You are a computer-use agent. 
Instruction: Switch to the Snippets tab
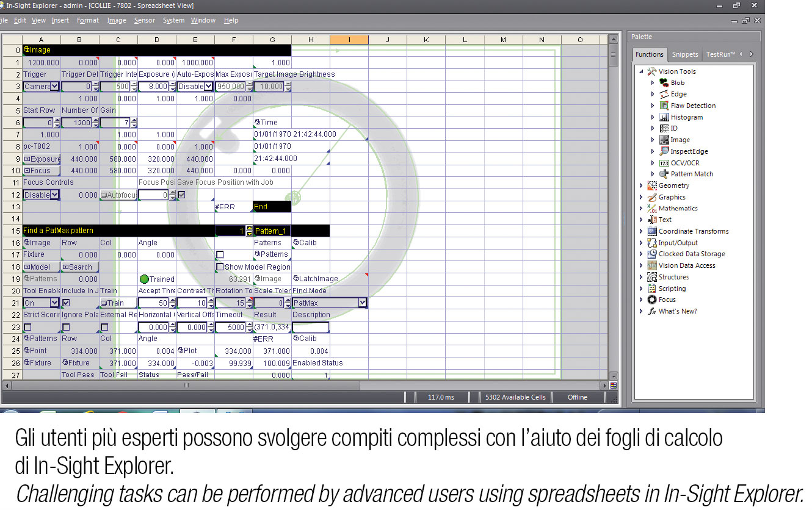click(x=685, y=54)
